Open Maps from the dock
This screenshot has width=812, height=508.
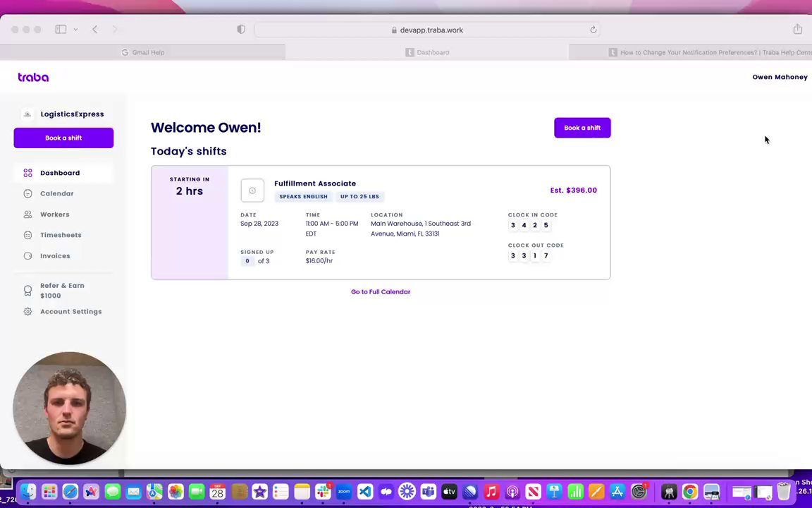[x=155, y=491]
